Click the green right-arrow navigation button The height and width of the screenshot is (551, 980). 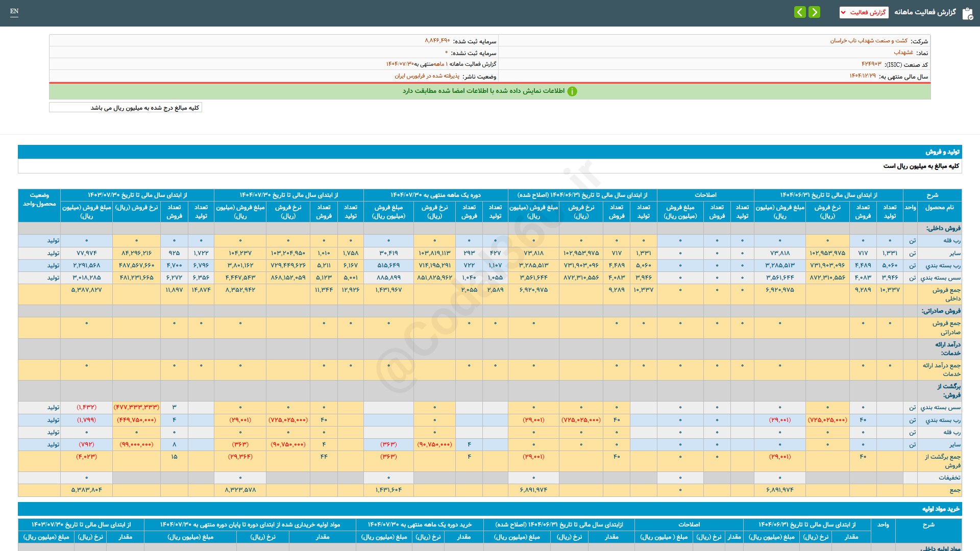click(815, 12)
